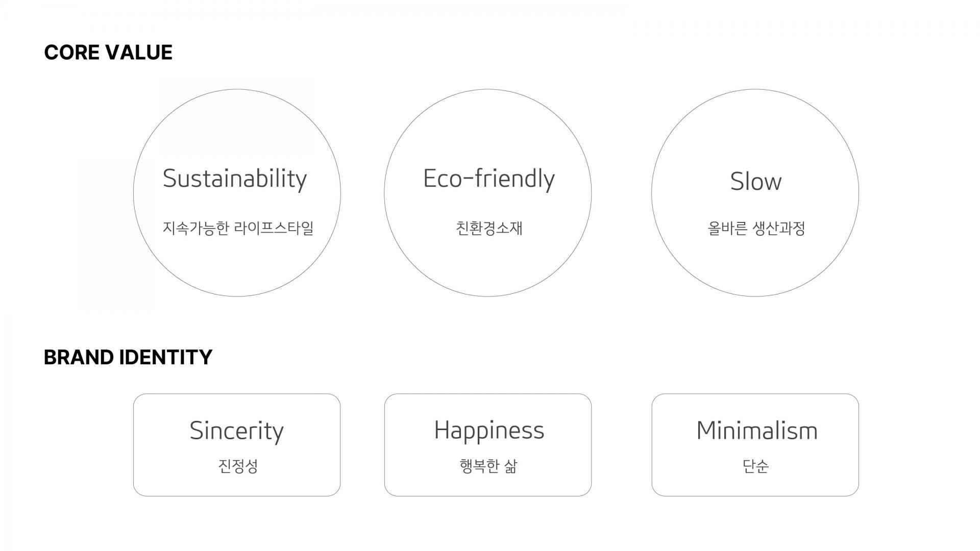Click the word Sustainability
Viewport: 980px width, 551px height.
tap(235, 179)
